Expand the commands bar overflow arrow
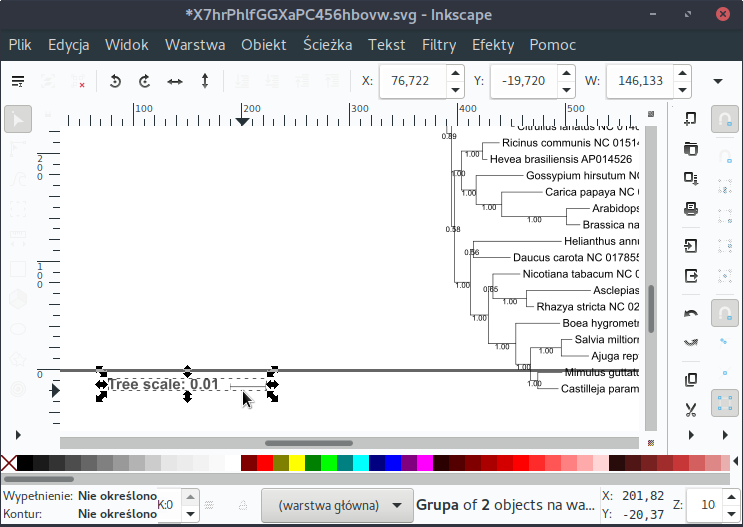The image size is (743, 527). [x=690, y=435]
